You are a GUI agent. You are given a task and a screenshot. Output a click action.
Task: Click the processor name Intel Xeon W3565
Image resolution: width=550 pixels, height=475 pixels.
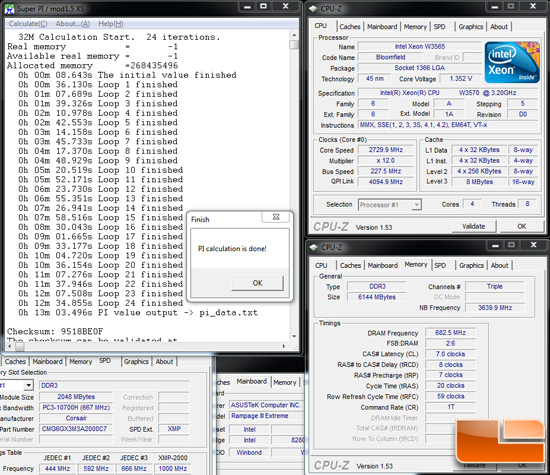(x=420, y=46)
